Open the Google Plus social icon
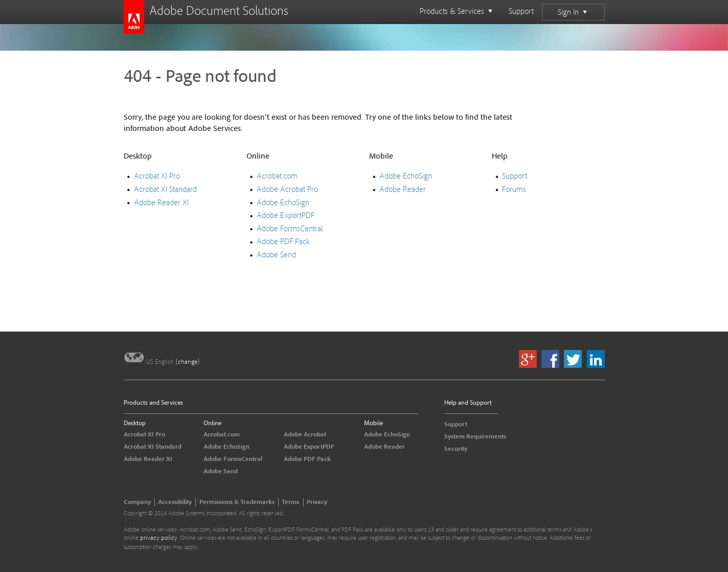The image size is (728, 572). 528,359
